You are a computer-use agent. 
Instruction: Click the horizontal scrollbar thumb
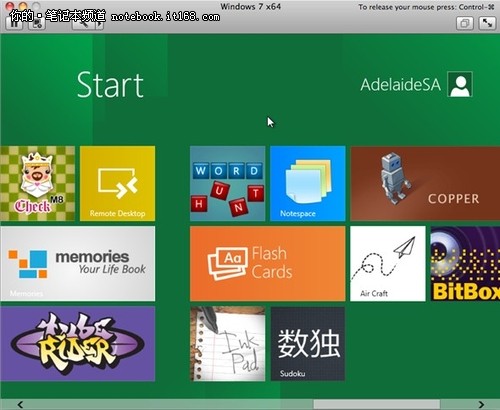pyautogui.click(x=377, y=404)
